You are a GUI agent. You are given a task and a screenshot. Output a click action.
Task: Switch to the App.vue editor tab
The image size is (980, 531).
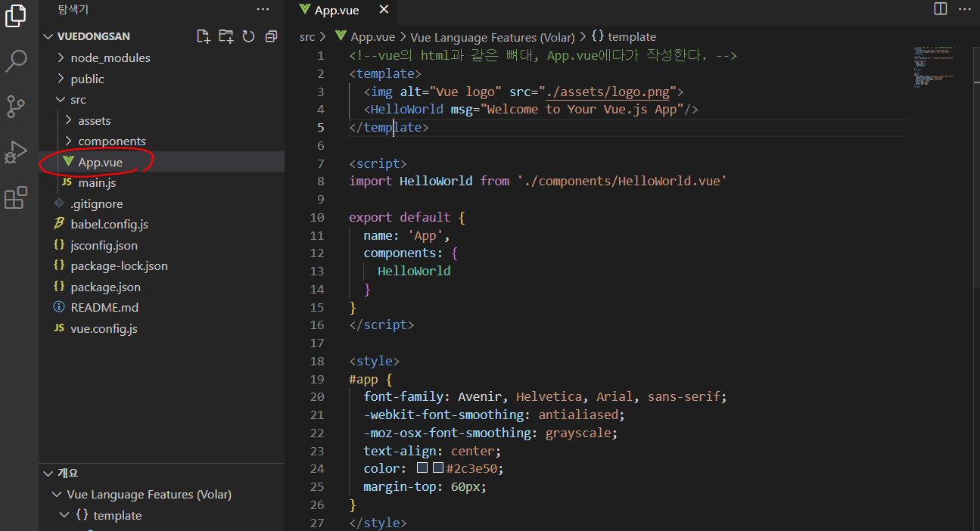coord(337,10)
